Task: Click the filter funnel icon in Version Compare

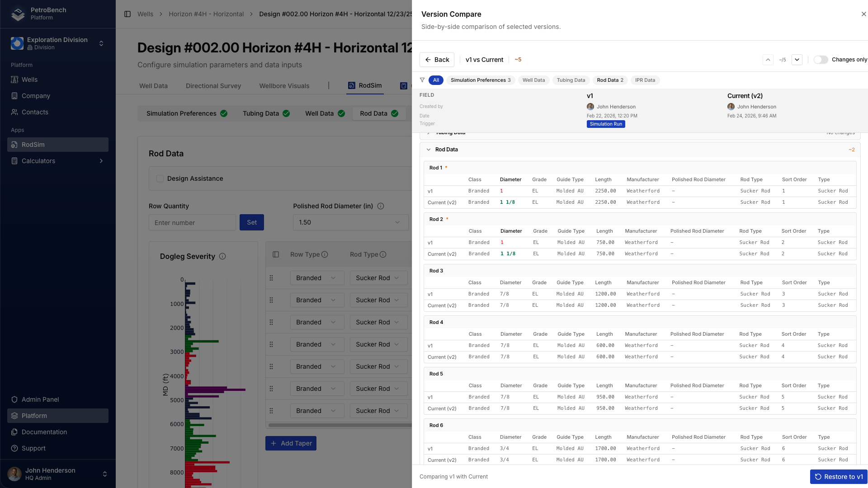Action: tap(422, 80)
